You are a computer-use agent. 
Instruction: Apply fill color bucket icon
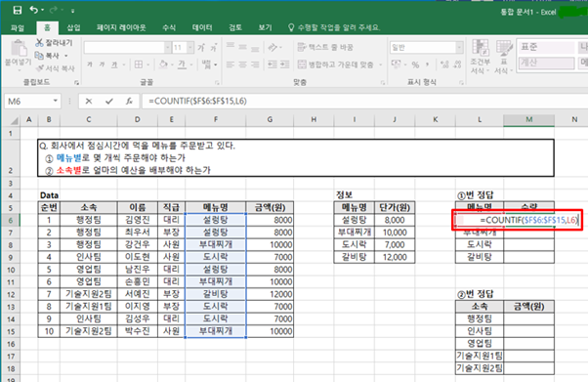(163, 64)
